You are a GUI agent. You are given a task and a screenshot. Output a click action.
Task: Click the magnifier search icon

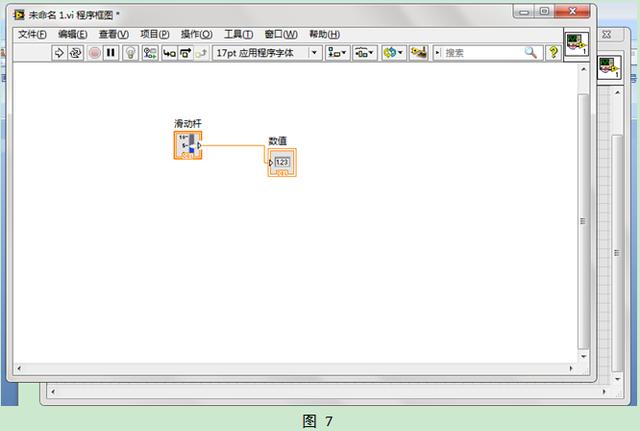pos(531,53)
